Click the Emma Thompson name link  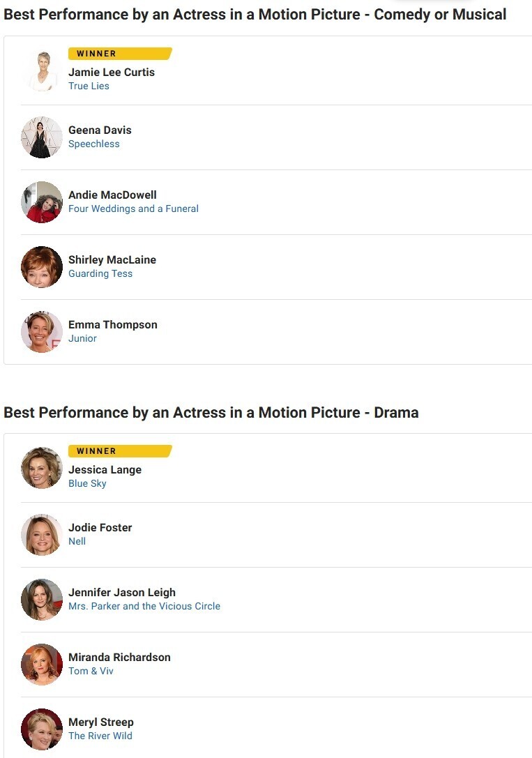tap(113, 325)
